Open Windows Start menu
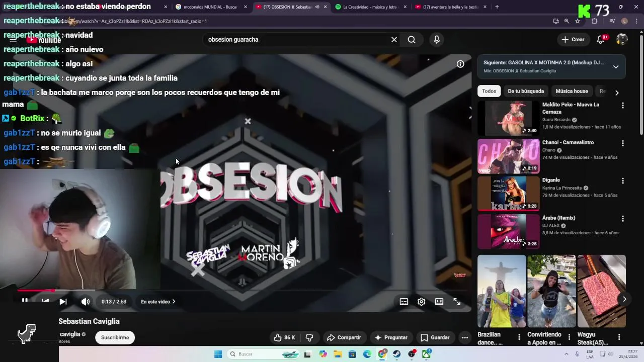The height and width of the screenshot is (362, 644). [x=218, y=354]
